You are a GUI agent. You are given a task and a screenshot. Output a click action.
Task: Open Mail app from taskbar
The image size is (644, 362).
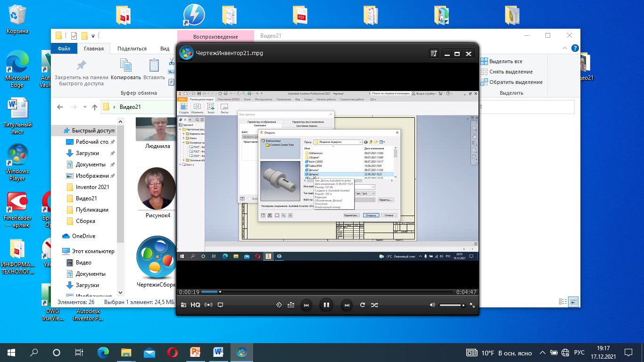point(149,352)
